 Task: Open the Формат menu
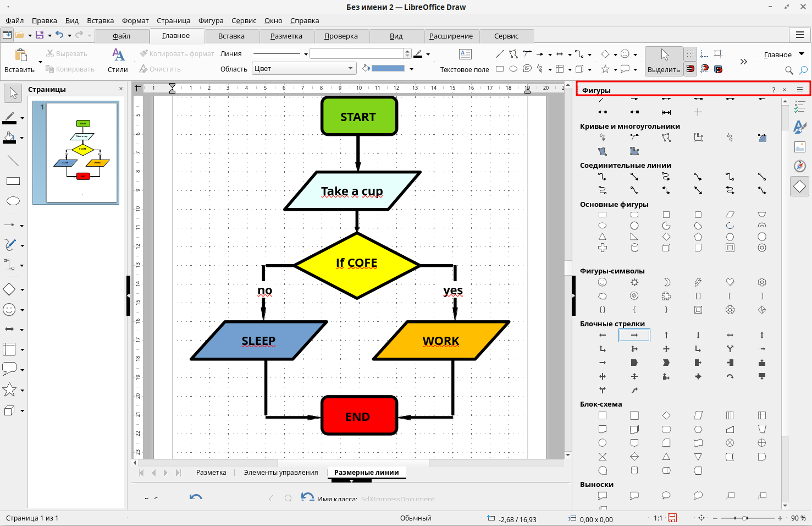point(135,20)
